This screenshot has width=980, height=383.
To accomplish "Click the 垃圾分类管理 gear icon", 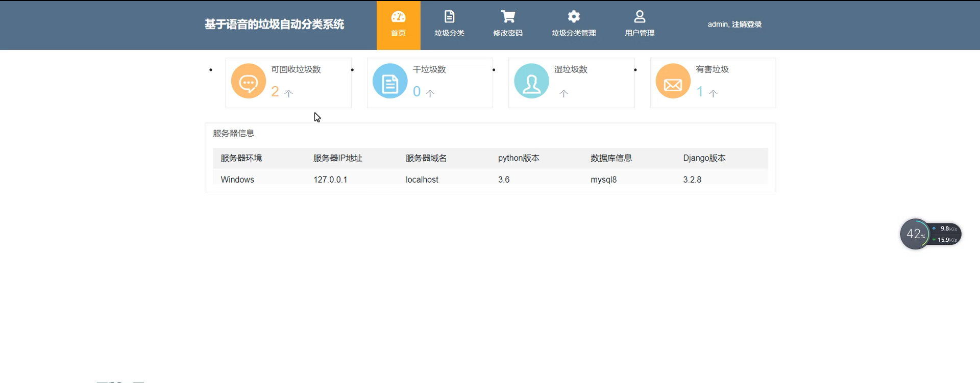I will [x=574, y=17].
